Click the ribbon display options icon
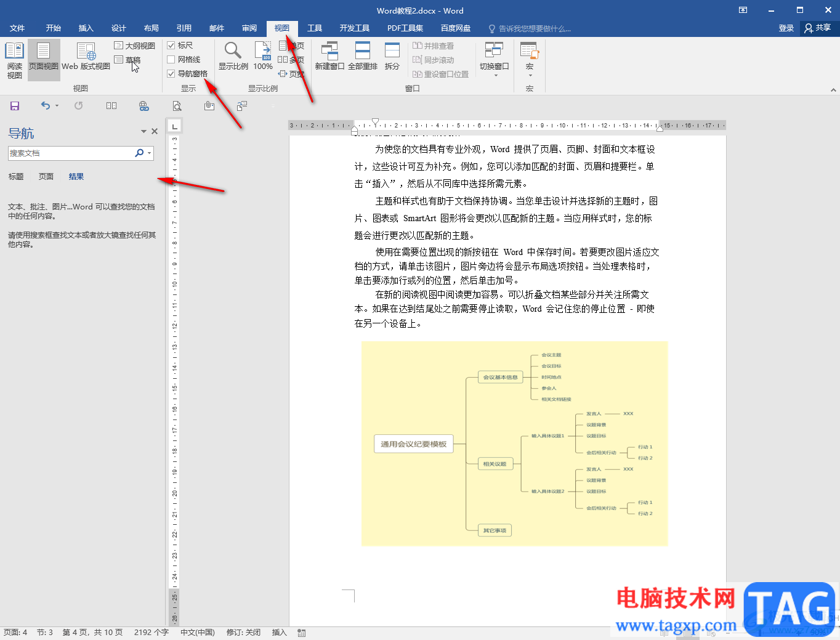This screenshot has height=640, width=840. pos(743,10)
